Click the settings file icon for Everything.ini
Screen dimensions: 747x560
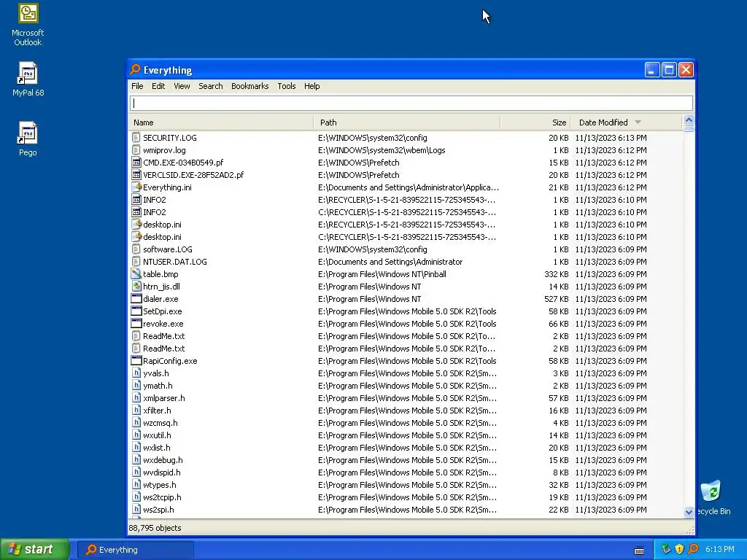(x=136, y=187)
